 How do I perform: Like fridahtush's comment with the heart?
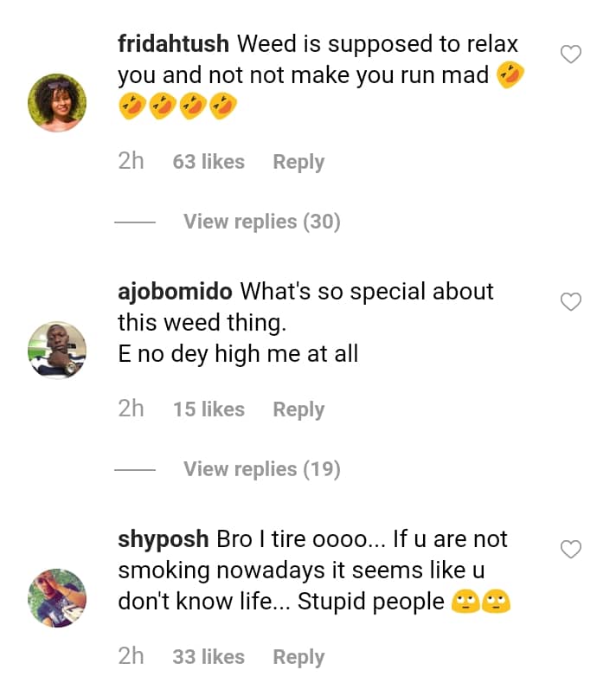pyautogui.click(x=571, y=55)
